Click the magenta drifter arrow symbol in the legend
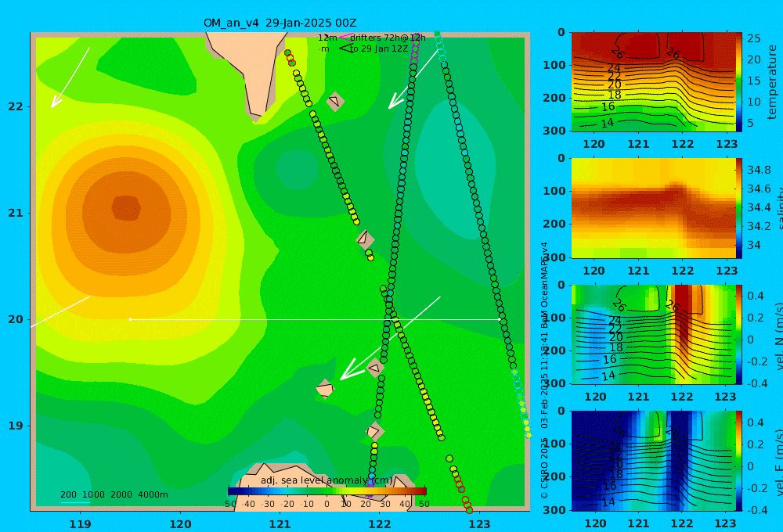This screenshot has width=783, height=532. click(x=345, y=38)
